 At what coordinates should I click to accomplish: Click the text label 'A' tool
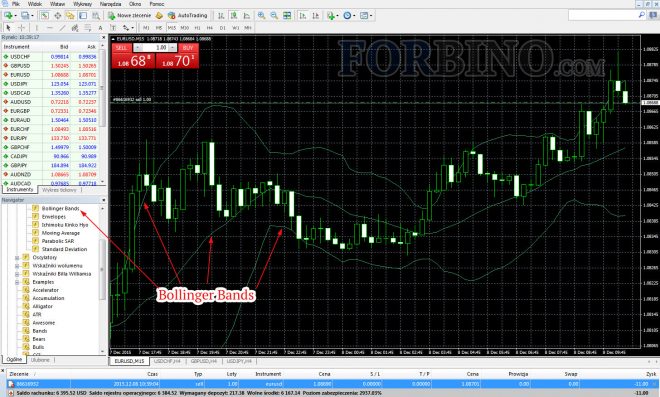coord(100,28)
